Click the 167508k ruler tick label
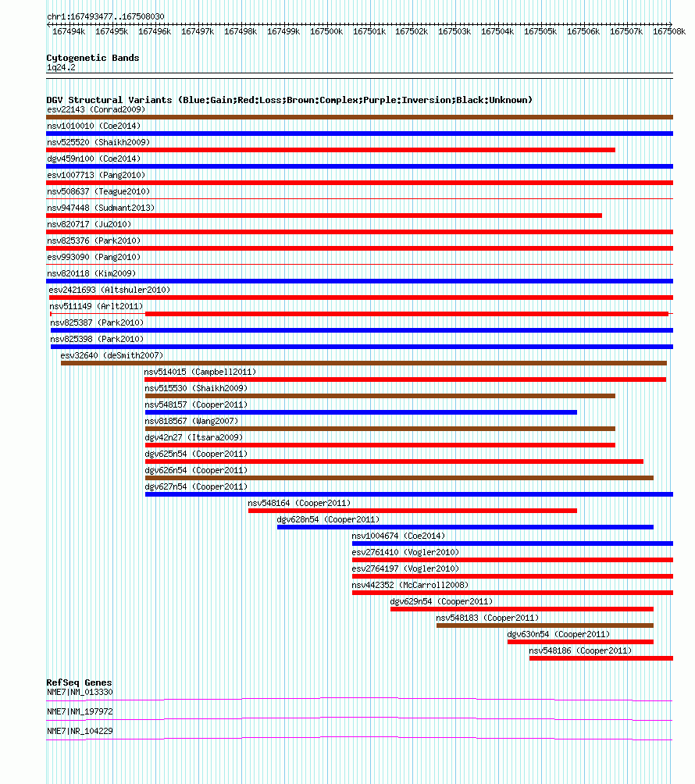The width and height of the screenshot is (695, 784). pyautogui.click(x=669, y=31)
